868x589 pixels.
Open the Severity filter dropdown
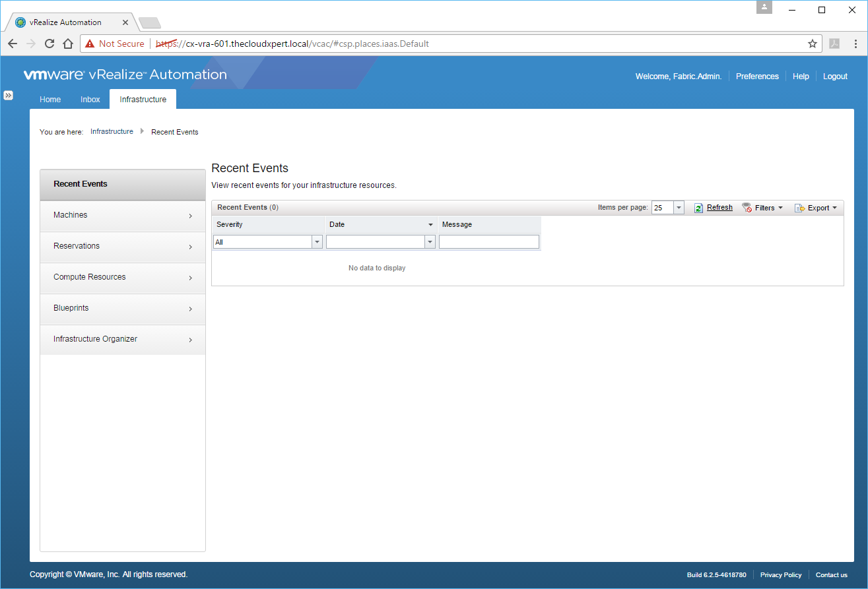[x=317, y=242]
